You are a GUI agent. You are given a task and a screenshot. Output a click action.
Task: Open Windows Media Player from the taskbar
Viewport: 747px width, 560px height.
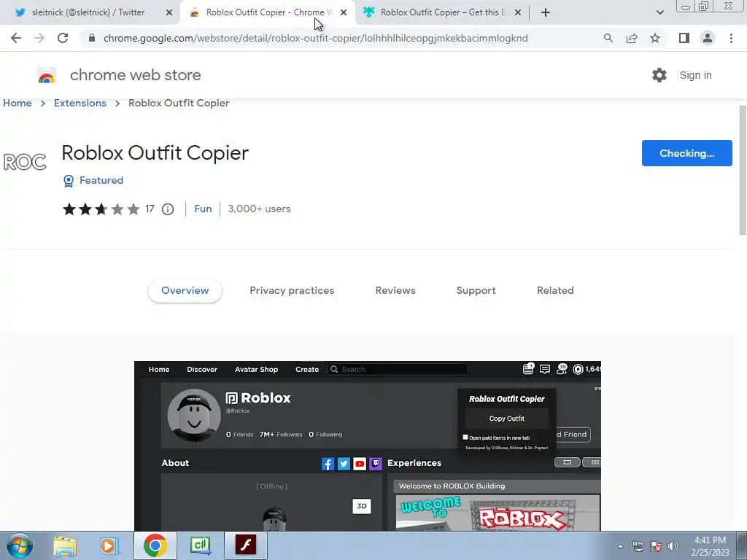pyautogui.click(x=109, y=545)
